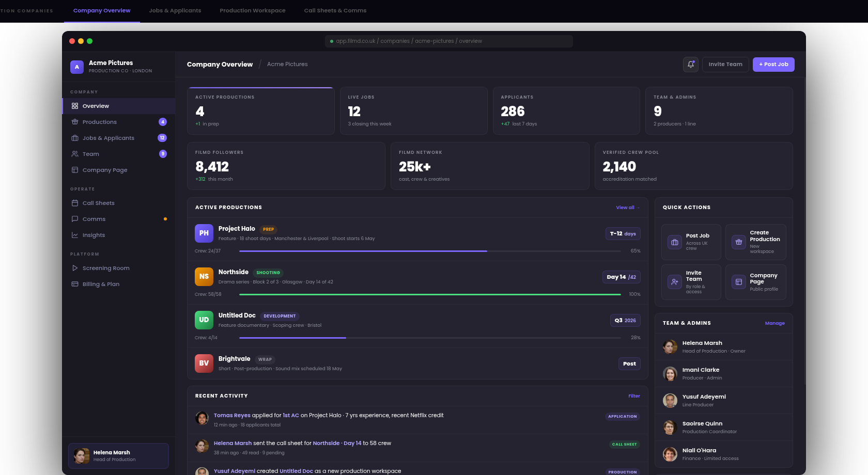Image resolution: width=868 pixels, height=475 pixels.
Task: Switch to Jobs & Applicants top tab
Action: (175, 10)
